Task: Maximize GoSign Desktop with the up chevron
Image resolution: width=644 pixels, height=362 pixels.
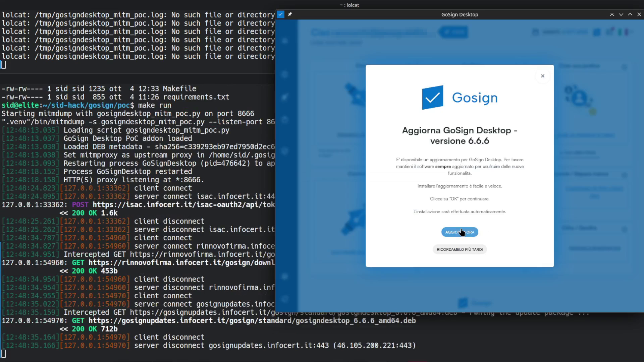Action: pos(630,14)
